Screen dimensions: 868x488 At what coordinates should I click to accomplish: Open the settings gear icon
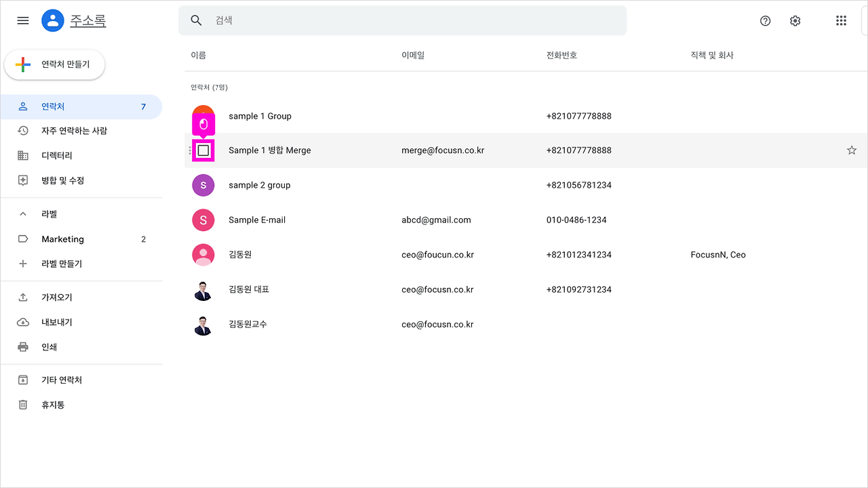[x=795, y=20]
